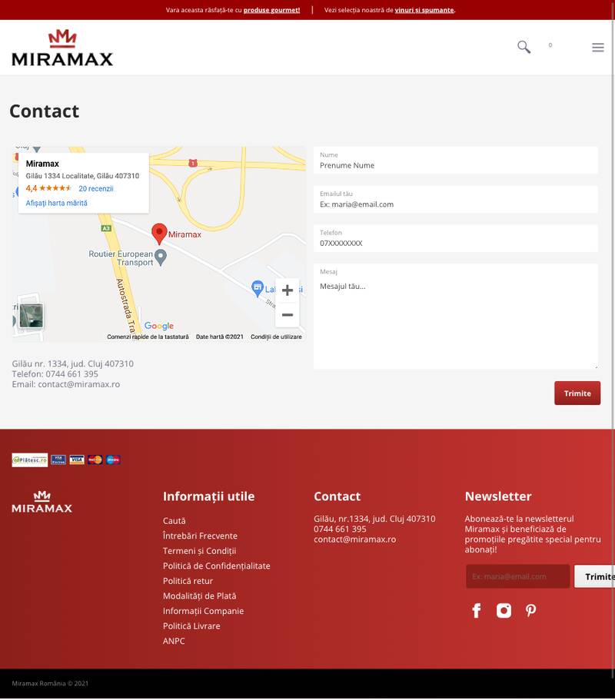
Task: Click Telefon: 0744 661 395 under map
Action: 55,373
